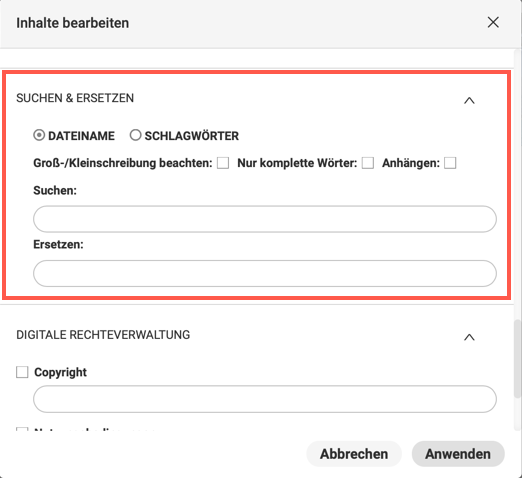Image resolution: width=522 pixels, height=478 pixels.
Task: Tick the partially visible checkbox below Copyright
Action: [22, 429]
